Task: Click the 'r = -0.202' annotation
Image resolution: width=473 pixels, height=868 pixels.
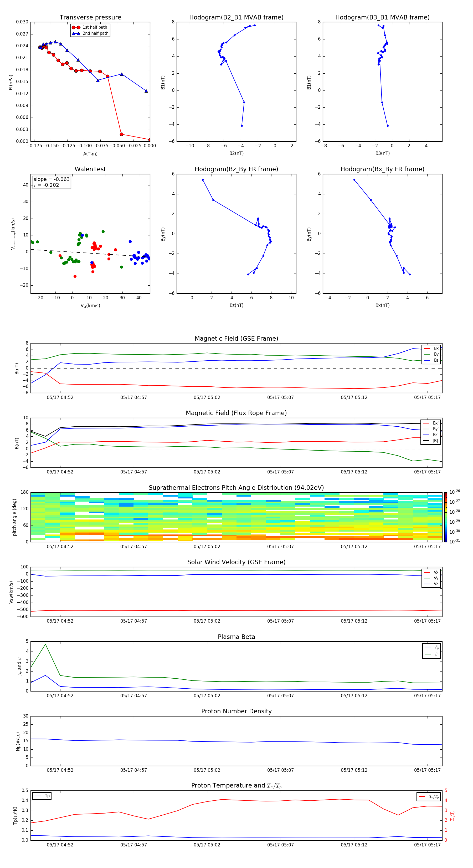Action: tap(47, 185)
